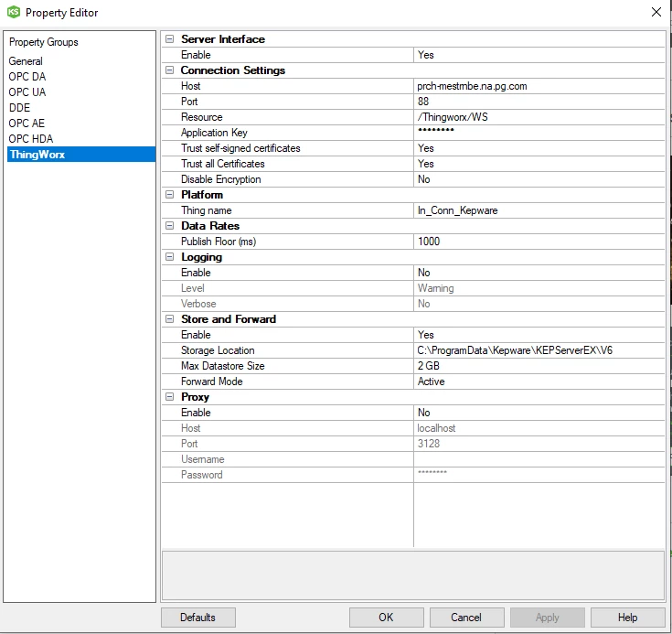Collapse the Data Rates section
This screenshot has width=672, height=634.
coord(170,226)
